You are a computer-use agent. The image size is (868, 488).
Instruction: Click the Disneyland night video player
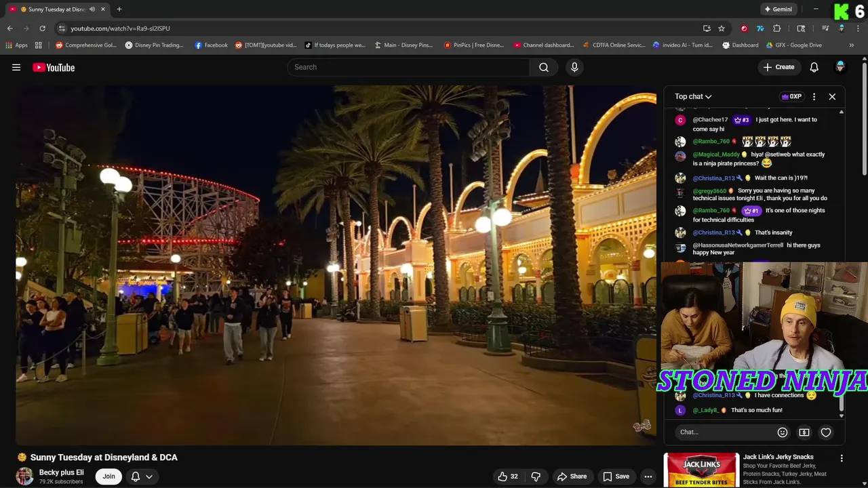(x=336, y=265)
